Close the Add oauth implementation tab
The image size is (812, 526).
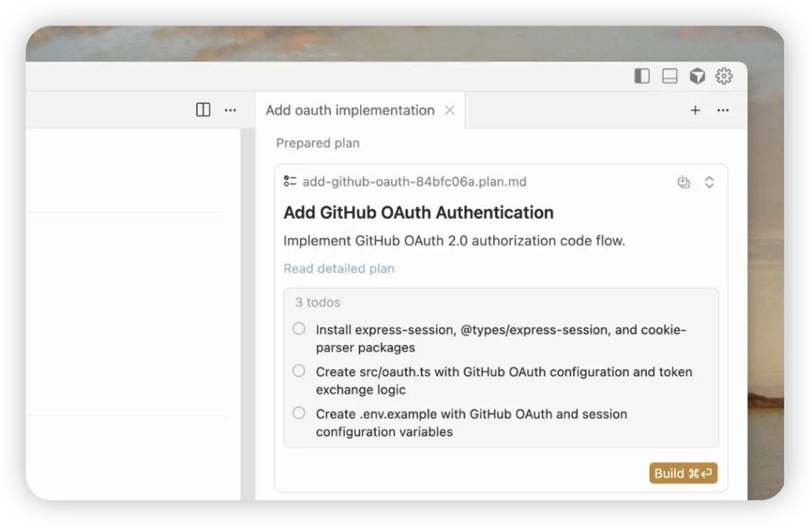tap(450, 111)
